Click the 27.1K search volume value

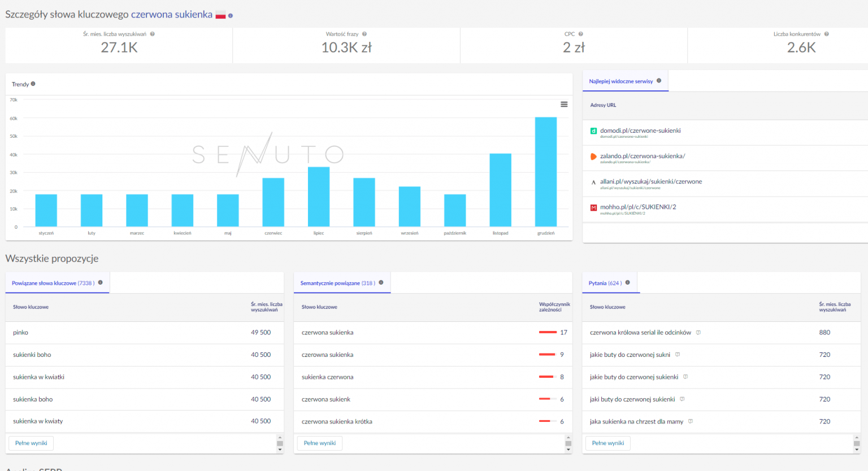pyautogui.click(x=119, y=47)
